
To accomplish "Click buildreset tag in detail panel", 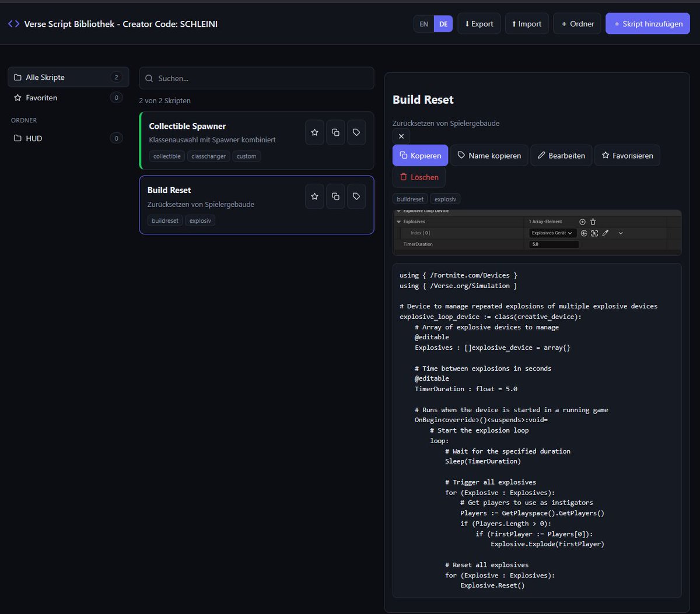I will point(410,199).
